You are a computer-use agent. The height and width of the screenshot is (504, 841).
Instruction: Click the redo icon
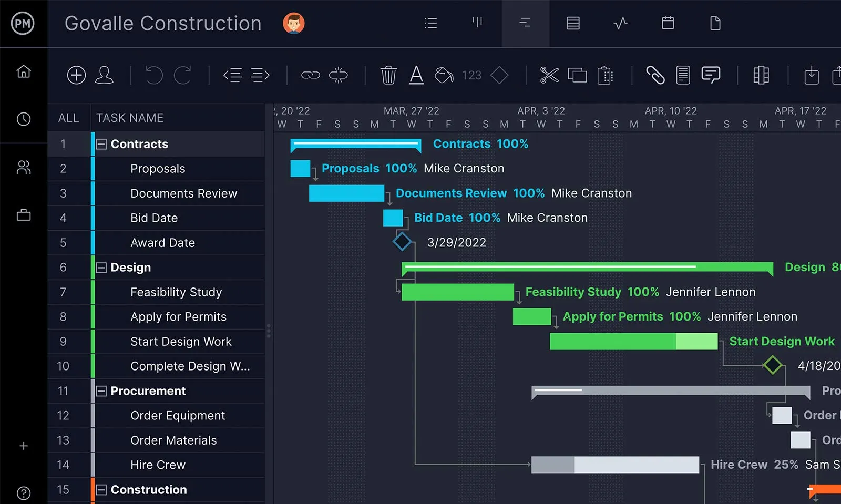(x=182, y=75)
